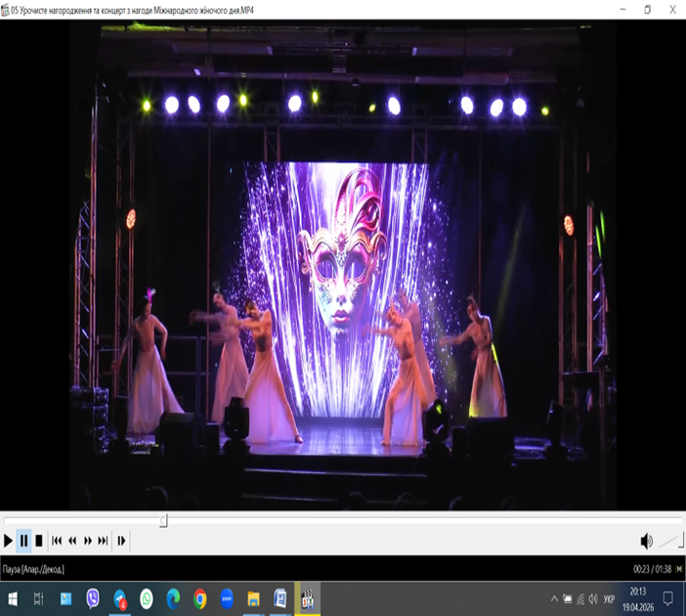This screenshot has width=686, height=616.
Task: Open the notification center in the taskbar
Action: (668, 598)
